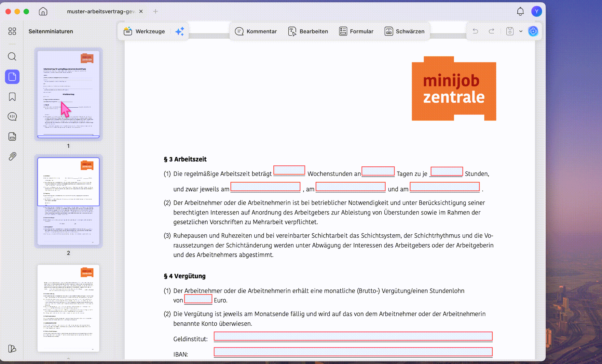Open the search panel in sidebar
The image size is (602, 364).
click(12, 57)
